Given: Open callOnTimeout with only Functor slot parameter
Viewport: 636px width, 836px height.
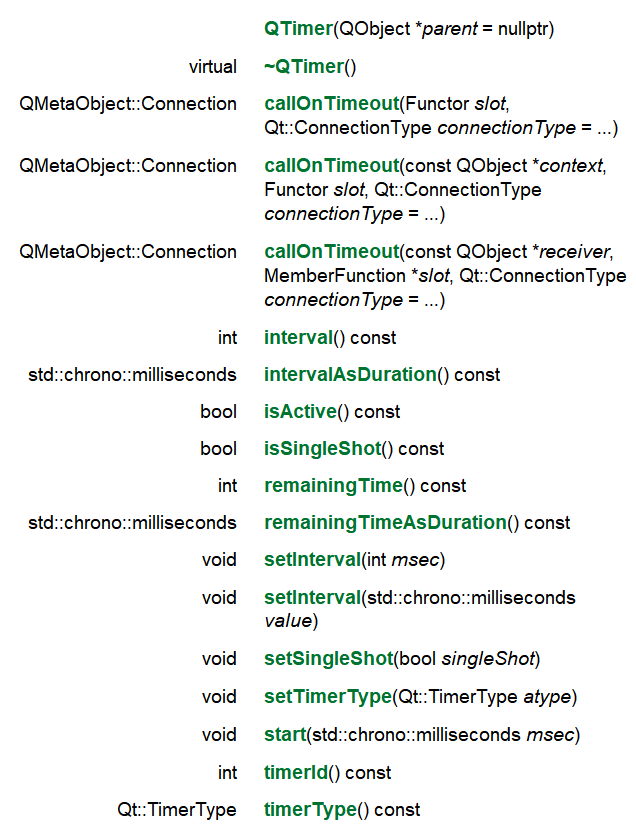Looking at the screenshot, I should pos(331,104).
